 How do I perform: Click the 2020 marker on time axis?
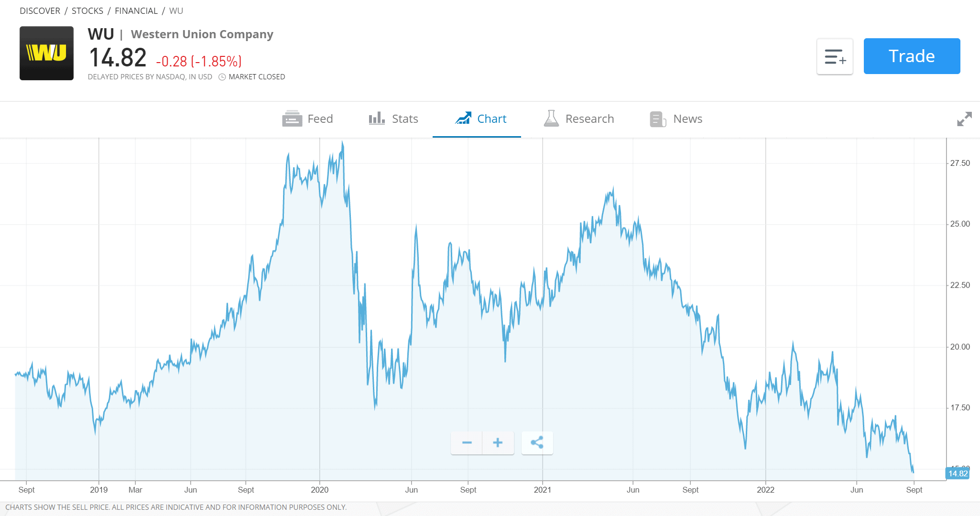(x=320, y=490)
